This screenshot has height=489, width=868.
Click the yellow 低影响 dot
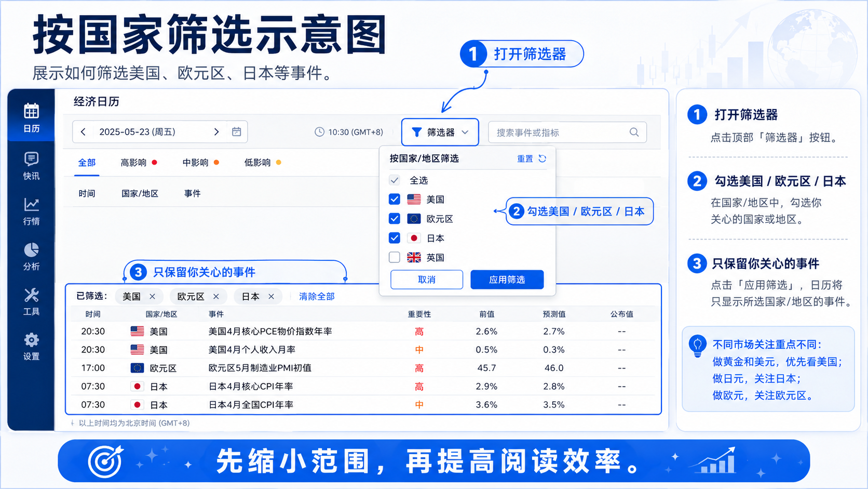[x=279, y=163]
